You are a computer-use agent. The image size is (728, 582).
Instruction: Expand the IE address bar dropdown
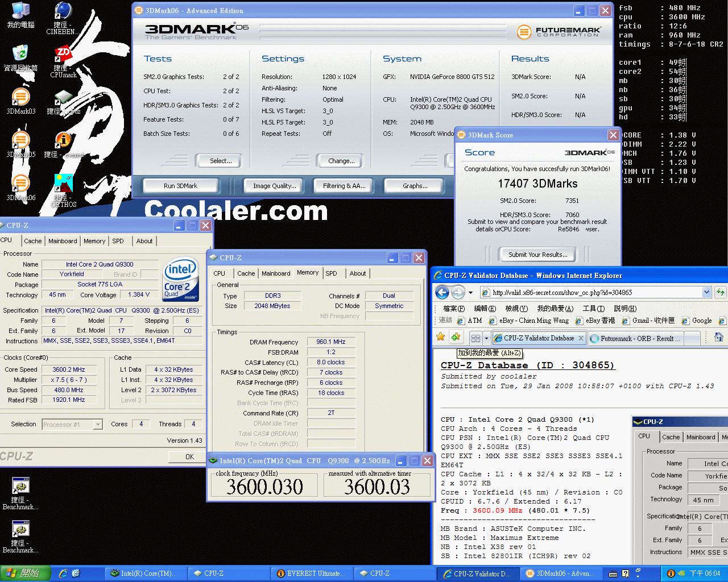pos(706,293)
